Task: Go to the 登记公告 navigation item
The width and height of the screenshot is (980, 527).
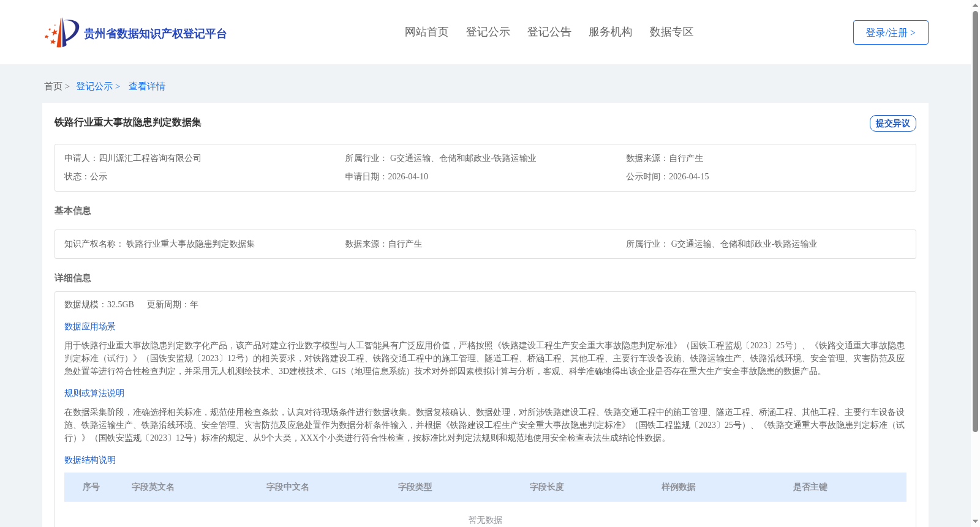Action: [x=549, y=32]
